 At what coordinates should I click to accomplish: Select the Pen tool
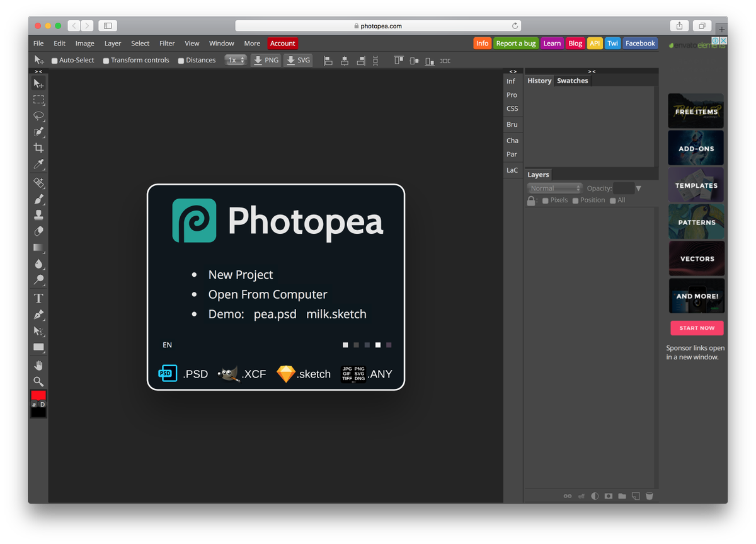[39, 315]
